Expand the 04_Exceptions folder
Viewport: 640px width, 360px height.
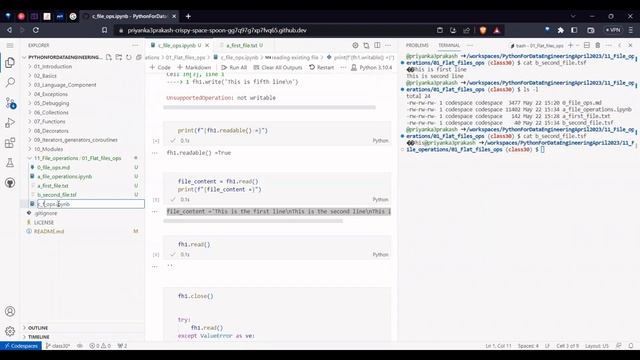click(x=51, y=94)
